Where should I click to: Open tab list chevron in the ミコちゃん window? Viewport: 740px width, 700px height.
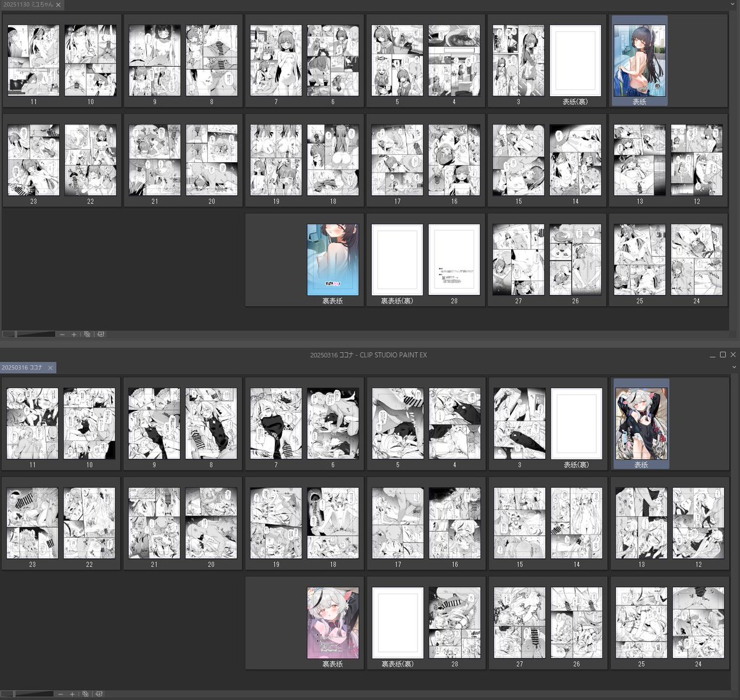click(x=734, y=4)
